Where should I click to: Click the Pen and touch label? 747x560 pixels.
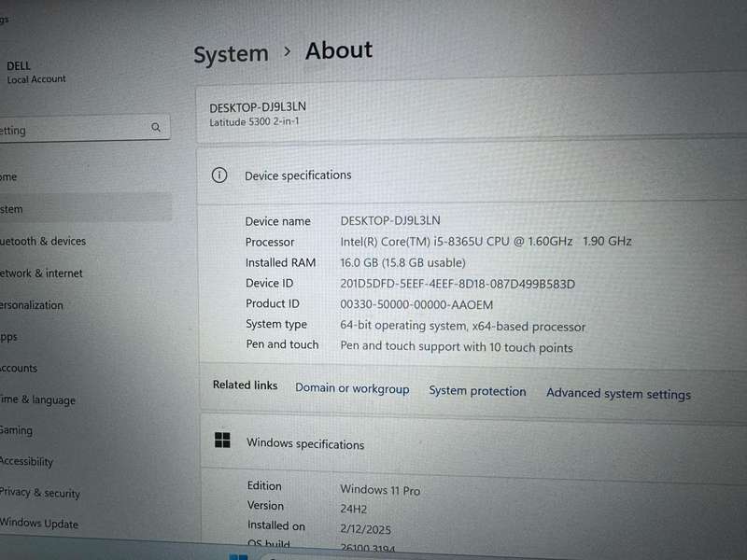(282, 344)
